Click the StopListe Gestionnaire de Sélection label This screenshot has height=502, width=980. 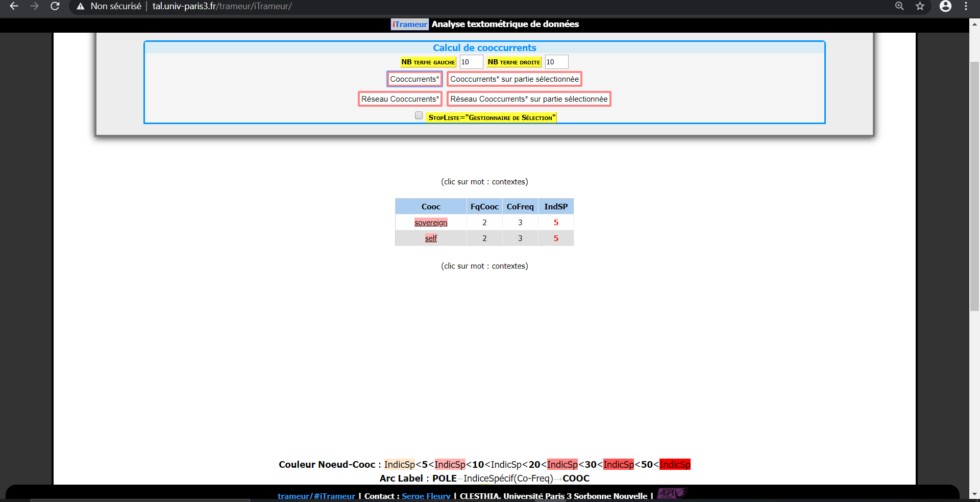[491, 117]
